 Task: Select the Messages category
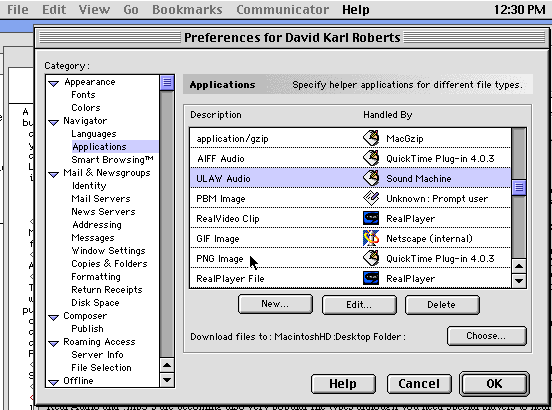[93, 238]
